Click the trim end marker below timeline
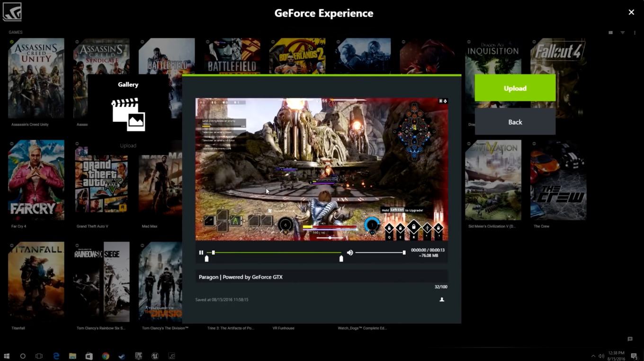 (x=341, y=259)
